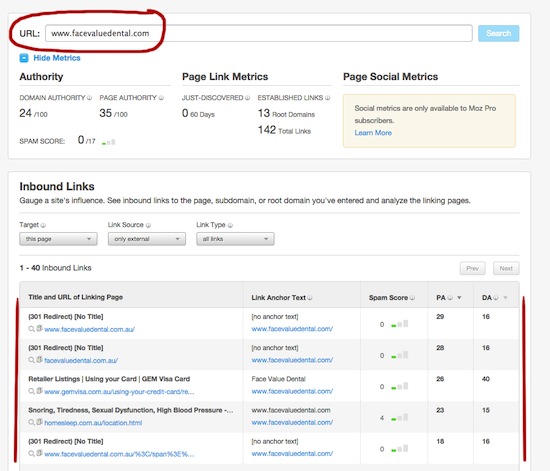
Task: Open the facevaluedental.com.au/%3C/span link
Action: 119,454
